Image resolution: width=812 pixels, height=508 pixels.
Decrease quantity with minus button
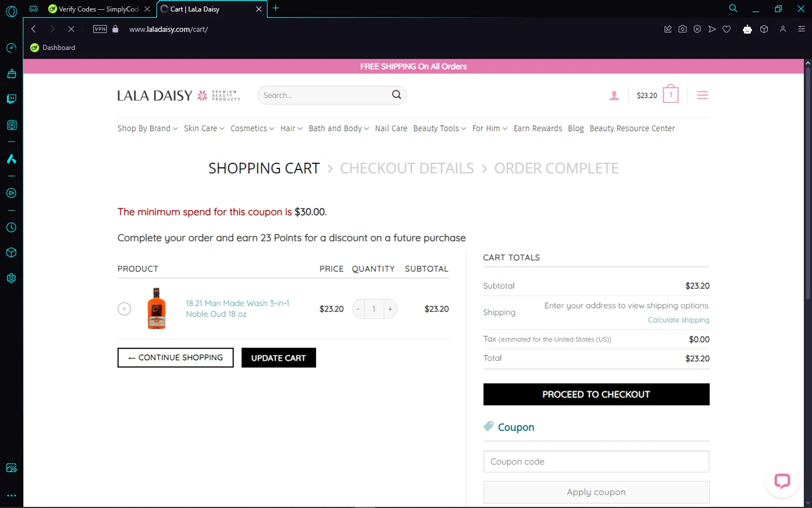[358, 309]
